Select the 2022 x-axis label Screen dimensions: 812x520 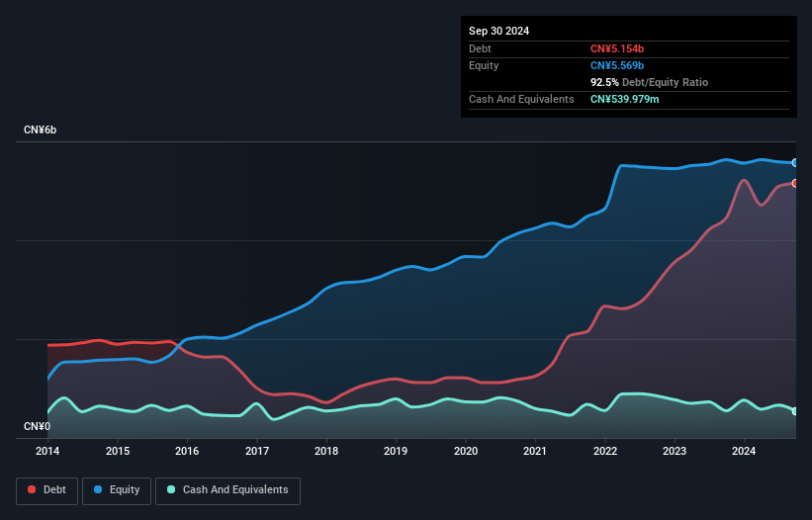[x=605, y=451]
